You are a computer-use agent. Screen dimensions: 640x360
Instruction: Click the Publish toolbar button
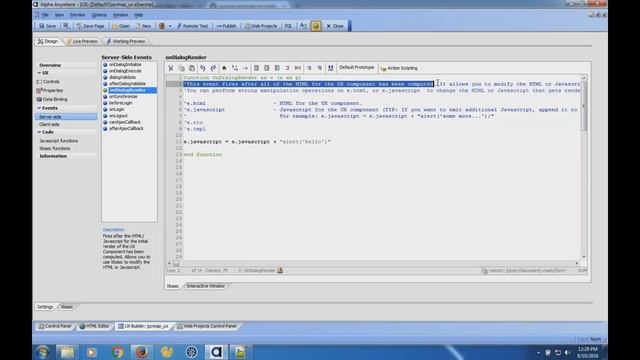tap(226, 26)
